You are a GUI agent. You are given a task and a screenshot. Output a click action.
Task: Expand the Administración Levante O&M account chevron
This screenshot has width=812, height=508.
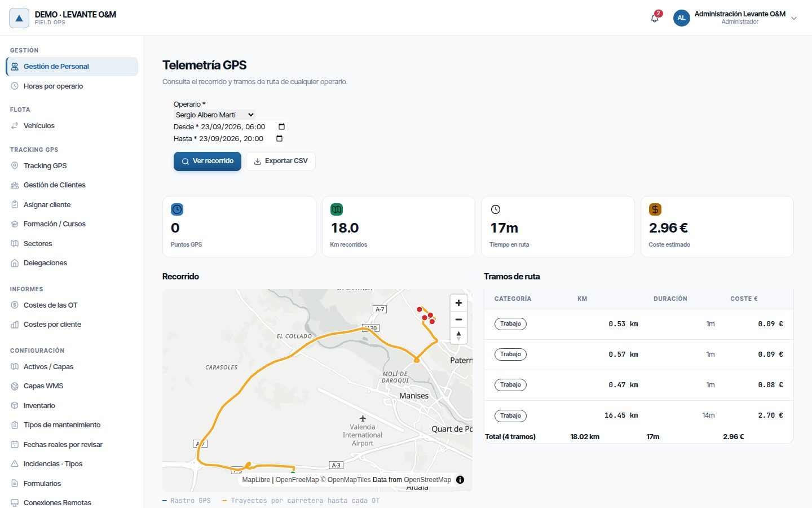[794, 18]
